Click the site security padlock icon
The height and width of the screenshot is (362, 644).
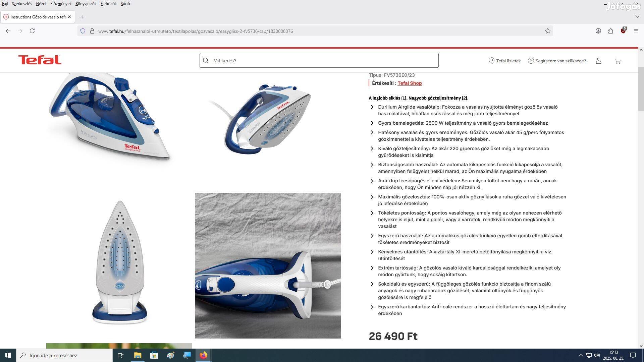click(92, 31)
